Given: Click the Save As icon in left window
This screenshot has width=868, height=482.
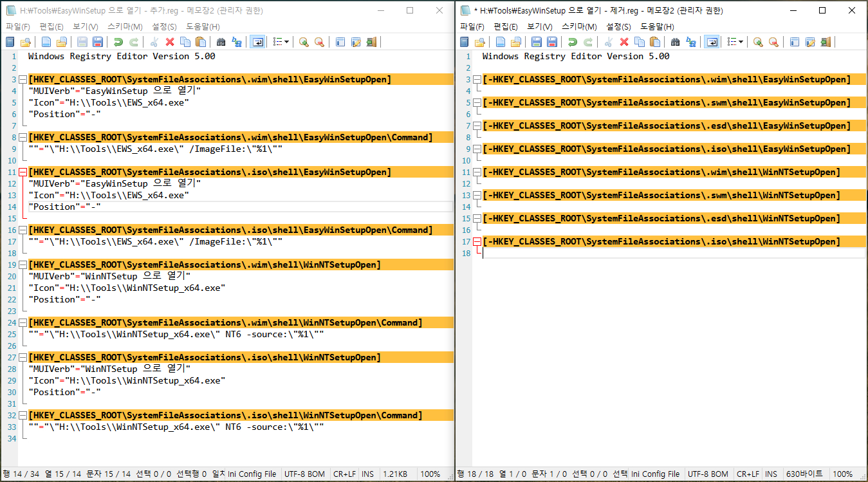Looking at the screenshot, I should pos(98,42).
